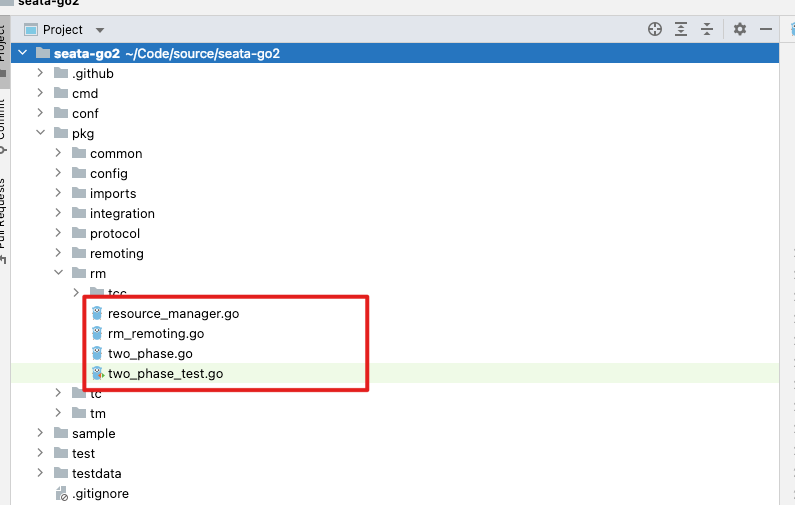Click the Project panel title label

tap(62, 30)
